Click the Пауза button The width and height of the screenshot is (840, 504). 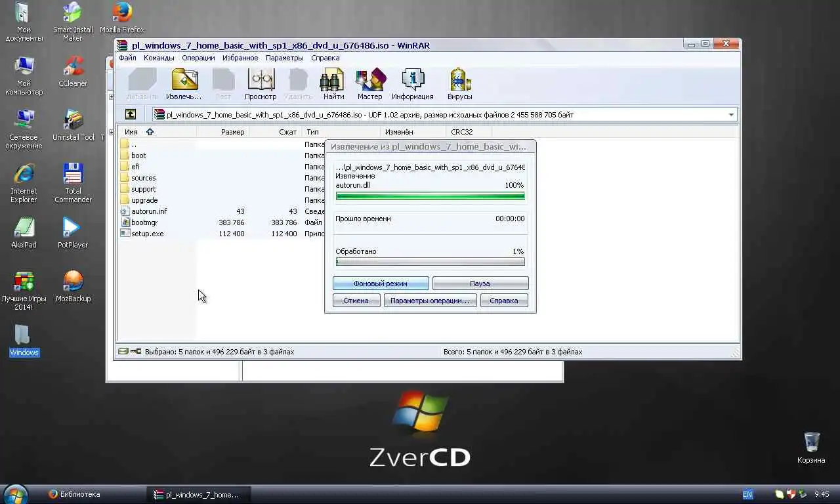[480, 283]
